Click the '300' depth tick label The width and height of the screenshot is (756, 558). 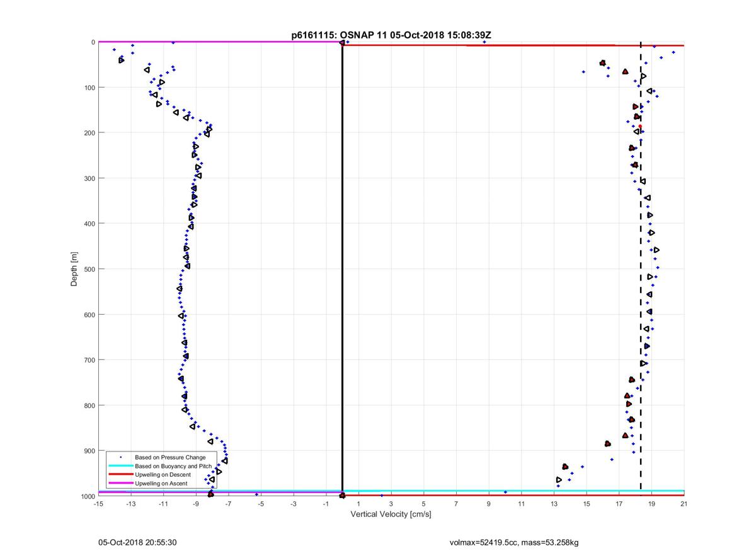tap(89, 178)
